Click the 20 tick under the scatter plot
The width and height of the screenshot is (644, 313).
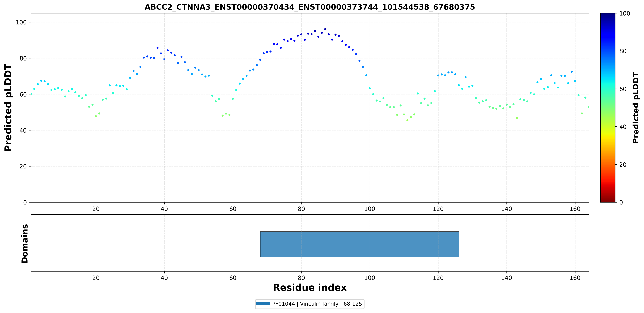click(x=96, y=209)
